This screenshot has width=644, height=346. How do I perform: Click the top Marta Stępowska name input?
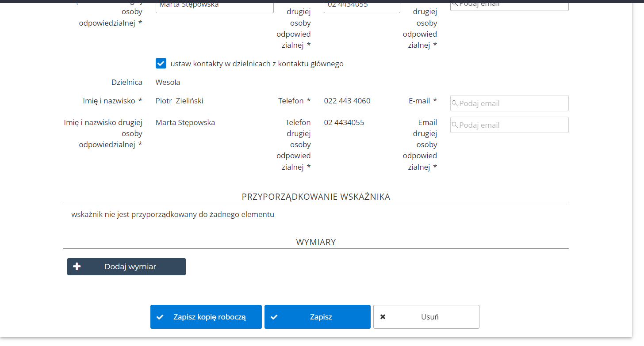pyautogui.click(x=215, y=5)
